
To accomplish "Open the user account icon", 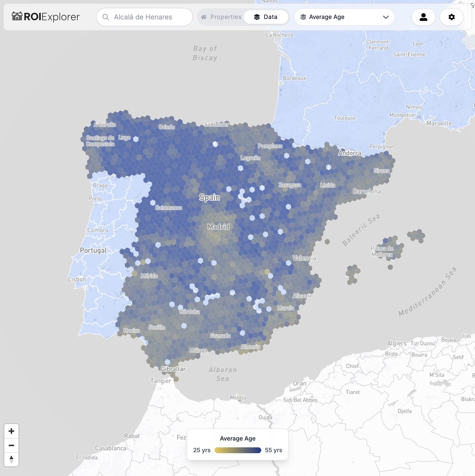I will pyautogui.click(x=423, y=17).
